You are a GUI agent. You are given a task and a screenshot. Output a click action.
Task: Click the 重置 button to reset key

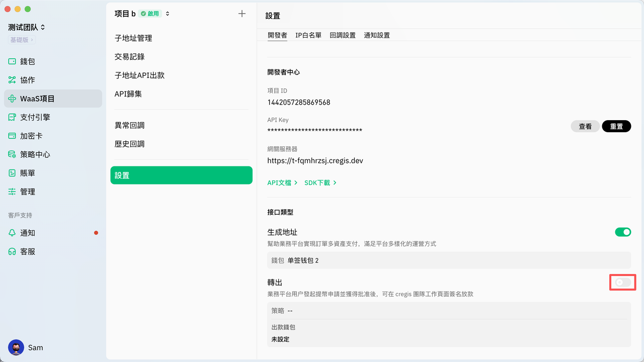coord(616,126)
